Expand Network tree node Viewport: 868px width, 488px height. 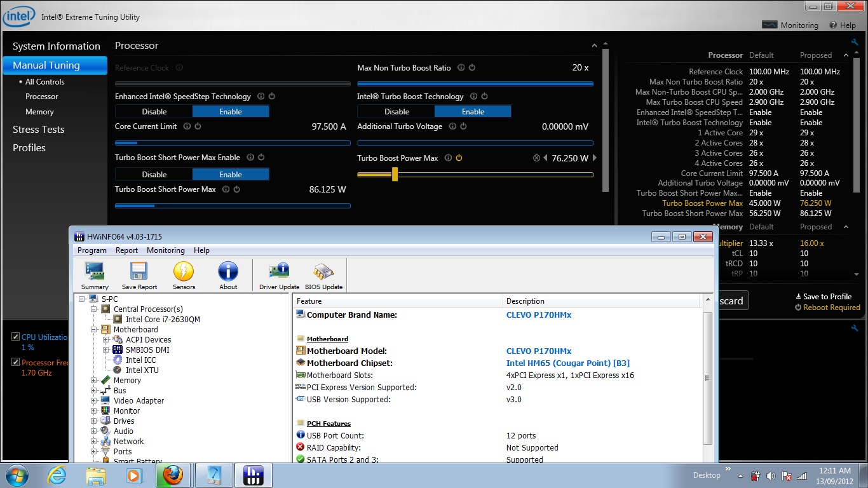click(x=94, y=442)
